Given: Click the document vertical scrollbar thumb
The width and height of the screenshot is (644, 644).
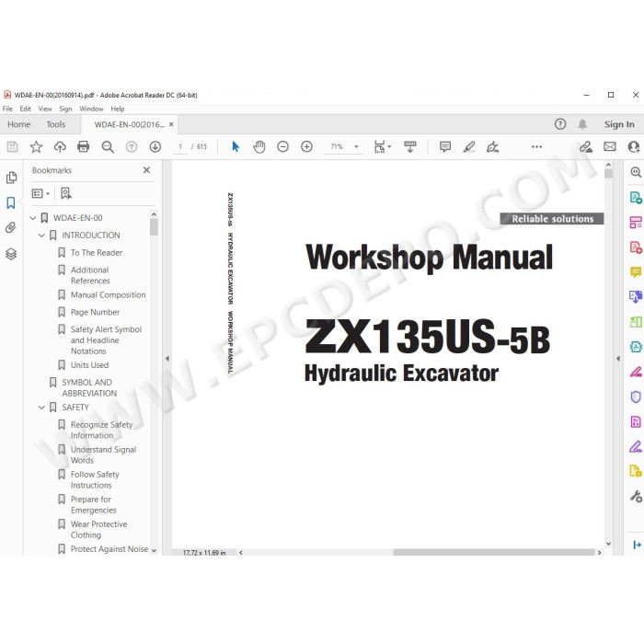Looking at the screenshot, I should [609, 174].
